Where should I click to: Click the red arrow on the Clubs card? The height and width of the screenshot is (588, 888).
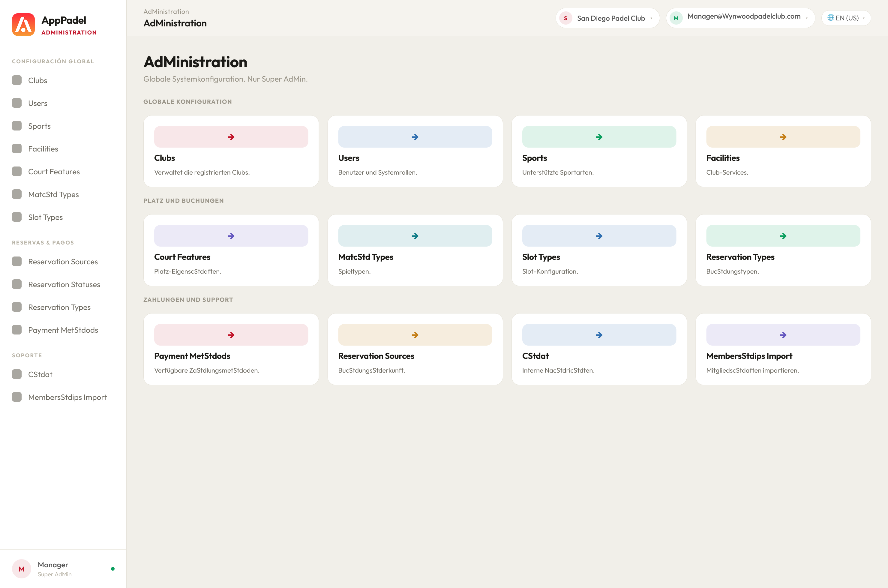[x=231, y=137]
